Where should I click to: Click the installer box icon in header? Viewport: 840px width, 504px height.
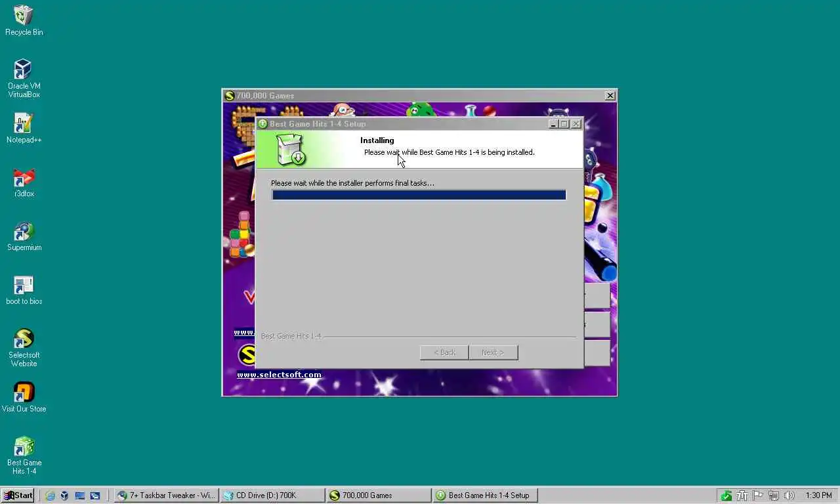[290, 150]
